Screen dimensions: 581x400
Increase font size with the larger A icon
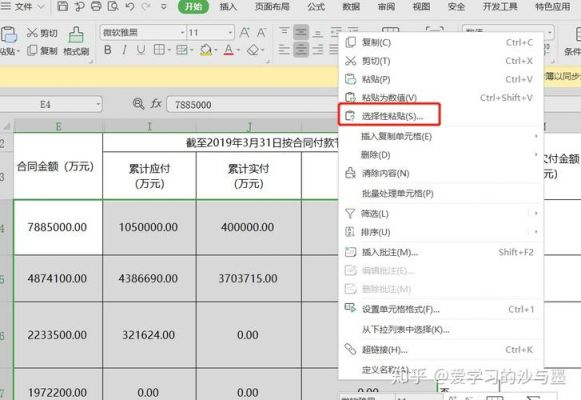(245, 33)
